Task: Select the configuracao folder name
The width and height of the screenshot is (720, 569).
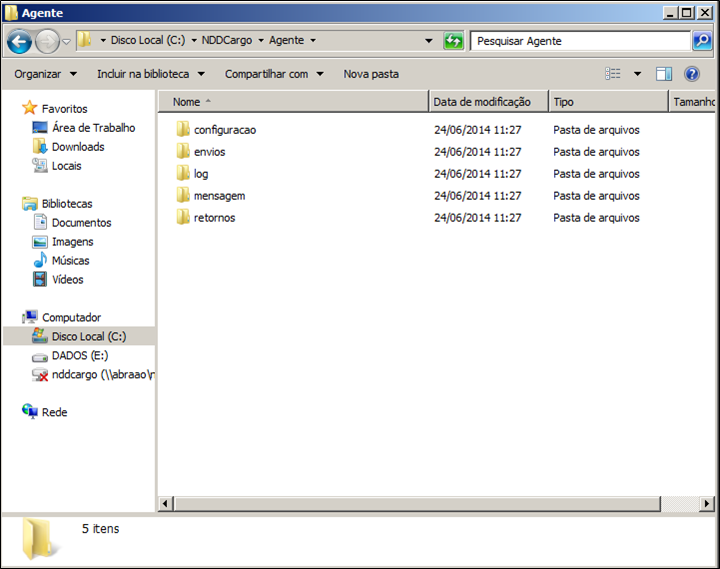Action: [x=225, y=130]
